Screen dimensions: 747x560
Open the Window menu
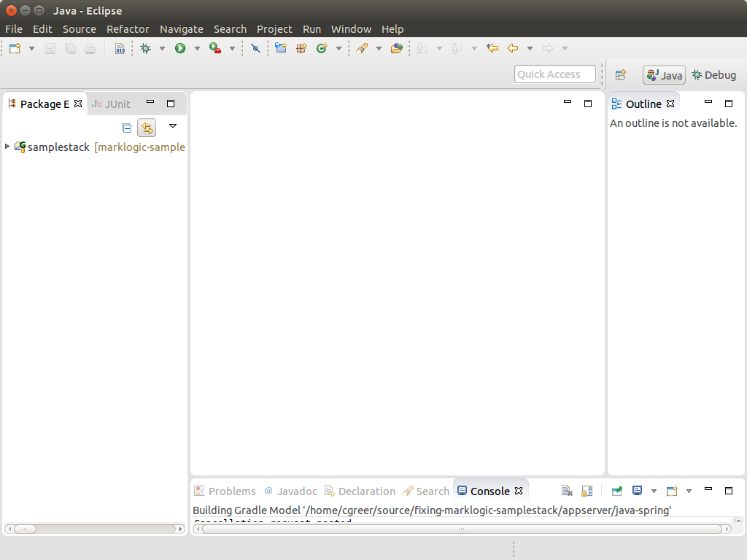[x=351, y=29]
